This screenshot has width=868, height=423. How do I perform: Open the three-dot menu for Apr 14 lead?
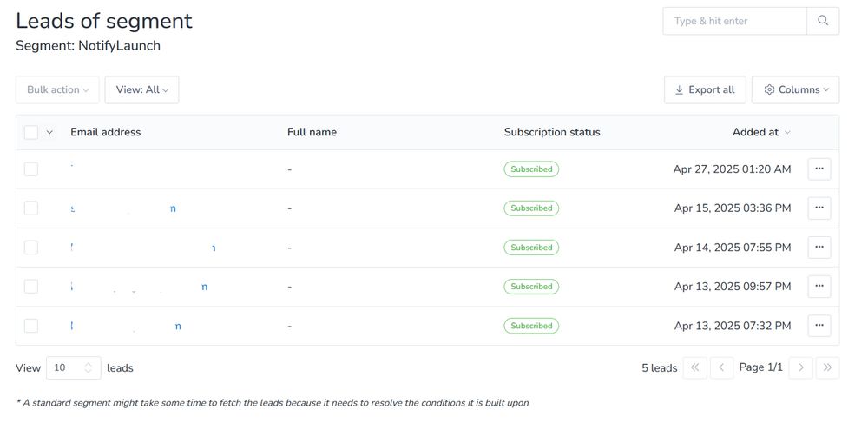(x=819, y=248)
